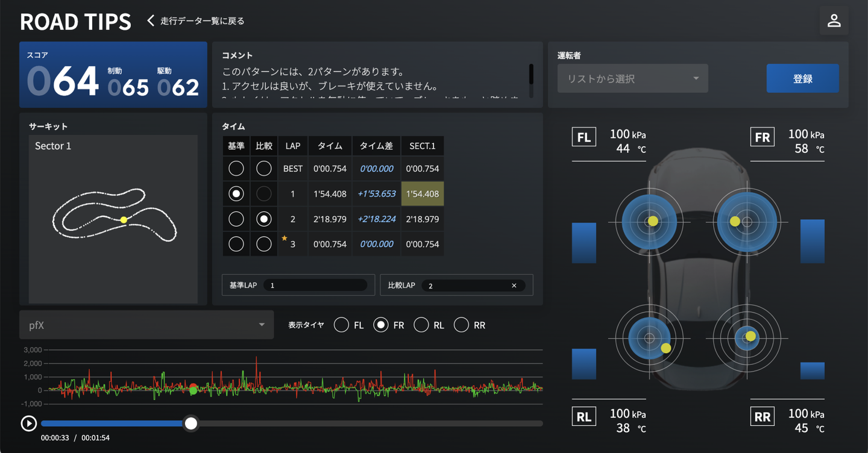Click the RL tire label box
The image size is (868, 453).
[x=583, y=416]
